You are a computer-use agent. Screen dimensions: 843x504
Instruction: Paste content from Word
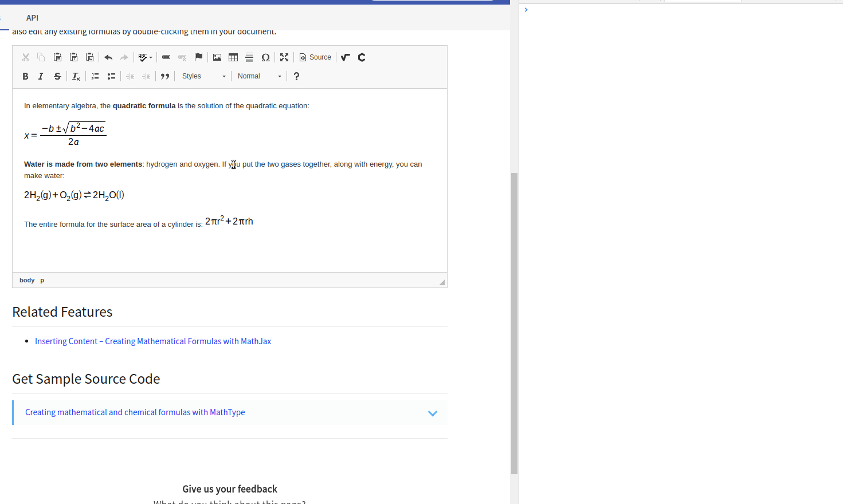click(x=90, y=57)
